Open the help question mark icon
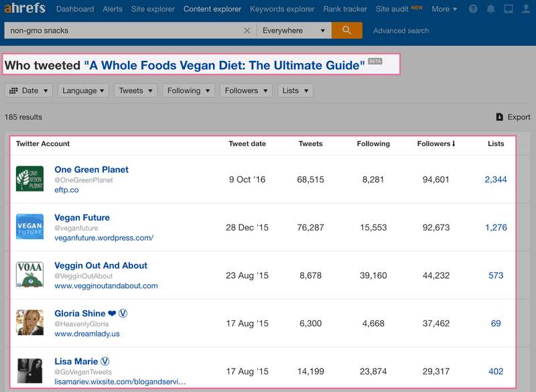Image resolution: width=536 pixels, height=392 pixels. pos(473,9)
